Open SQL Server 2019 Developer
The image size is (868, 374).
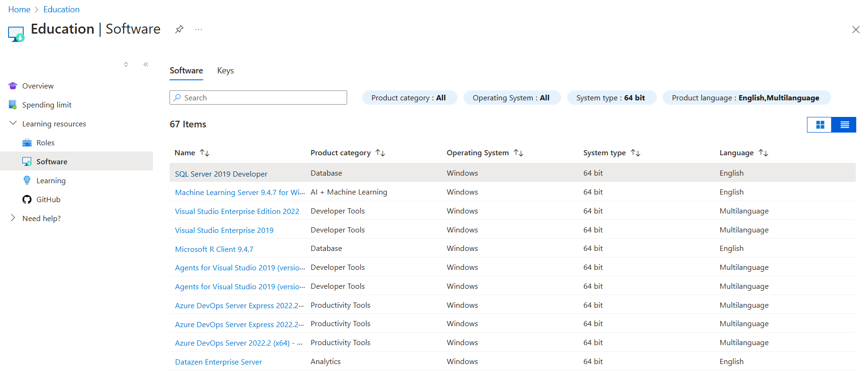tap(221, 174)
